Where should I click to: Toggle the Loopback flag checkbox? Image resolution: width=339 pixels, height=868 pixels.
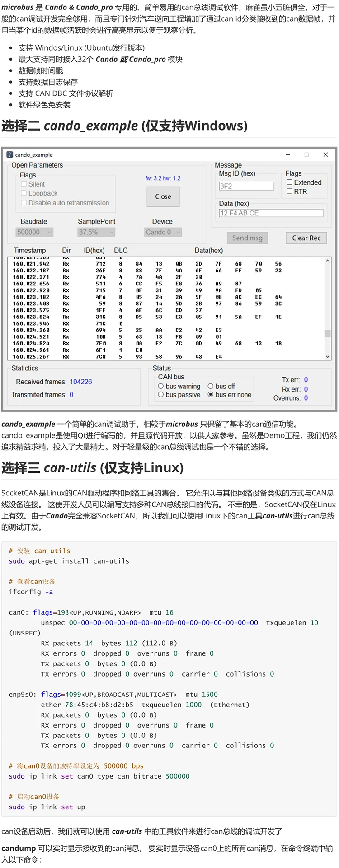pyautogui.click(x=24, y=193)
